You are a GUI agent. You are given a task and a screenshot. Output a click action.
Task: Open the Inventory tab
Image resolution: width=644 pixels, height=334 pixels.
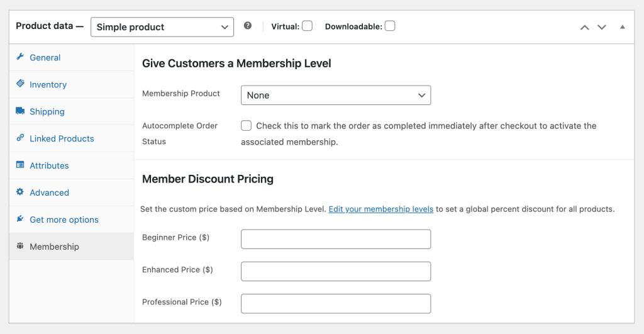(x=48, y=84)
